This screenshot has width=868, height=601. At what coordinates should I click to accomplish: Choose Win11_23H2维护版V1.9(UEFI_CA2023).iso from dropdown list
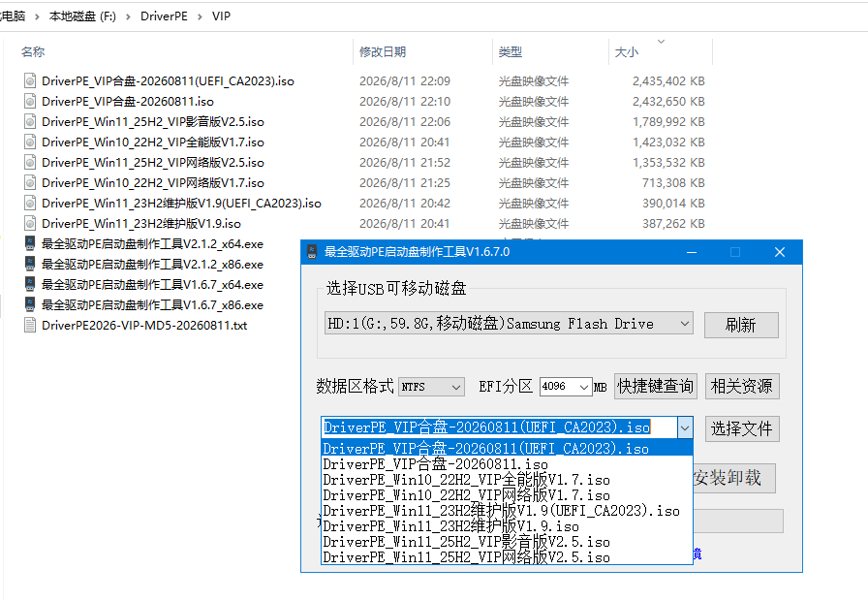tap(507, 511)
